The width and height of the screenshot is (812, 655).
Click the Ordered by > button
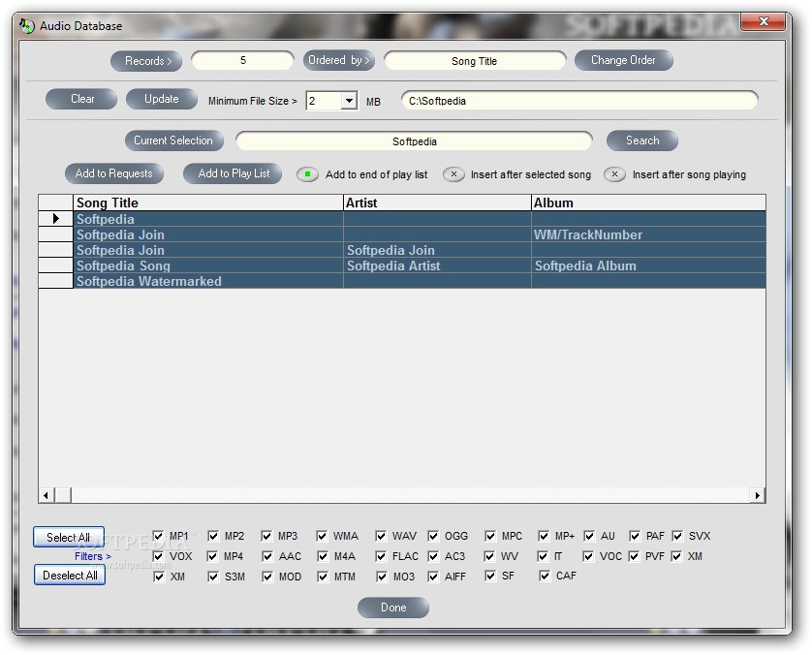click(339, 61)
